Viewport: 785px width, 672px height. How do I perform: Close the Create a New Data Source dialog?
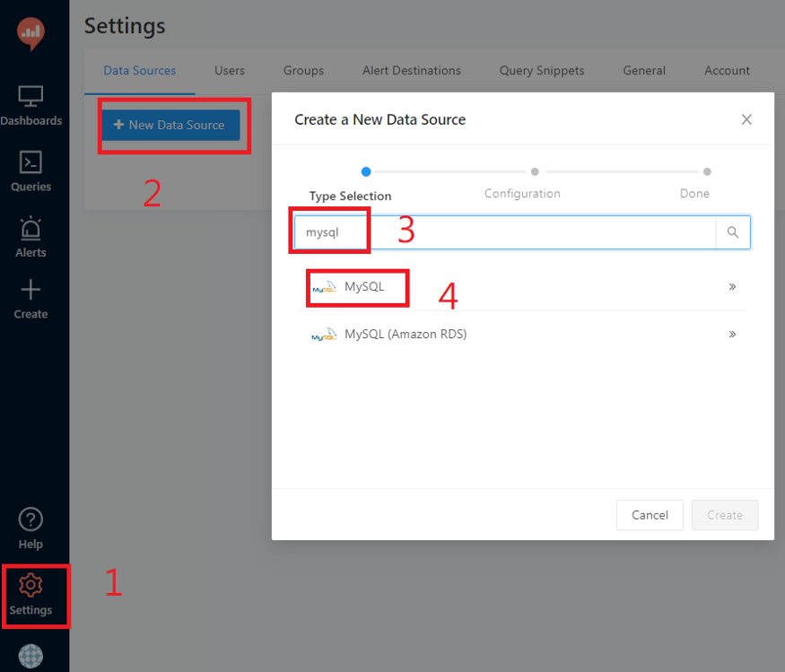[746, 119]
